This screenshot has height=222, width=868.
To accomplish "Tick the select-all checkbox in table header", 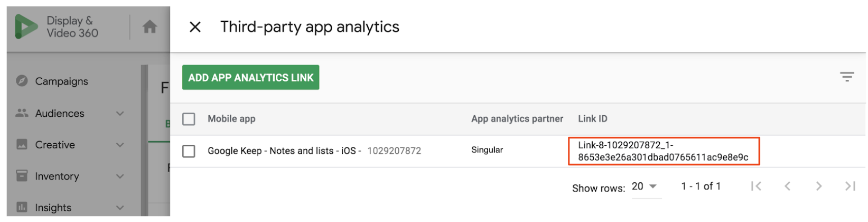I will point(188,119).
